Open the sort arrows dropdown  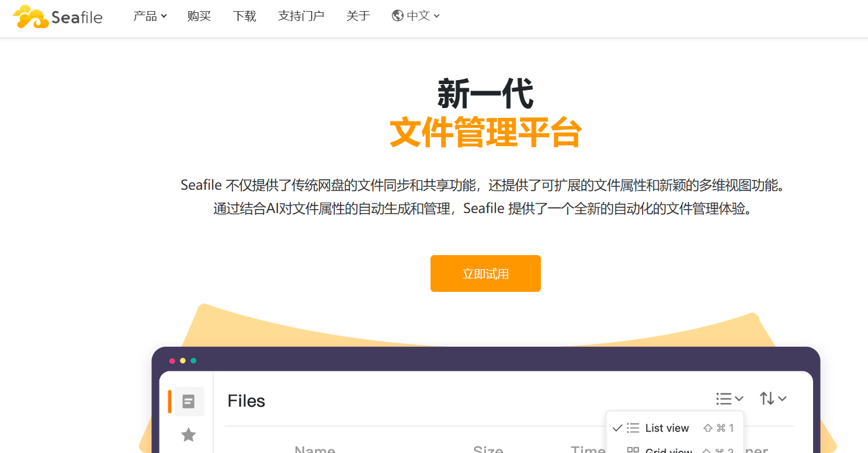[x=773, y=399]
